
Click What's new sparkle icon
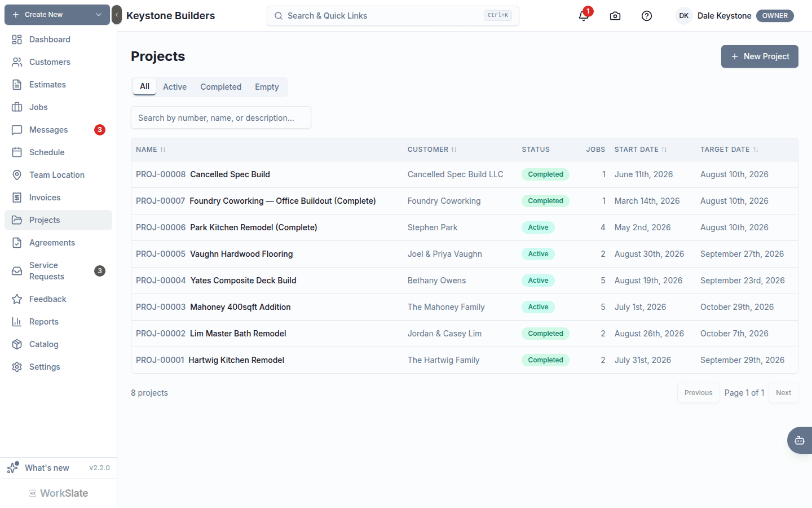click(x=13, y=467)
